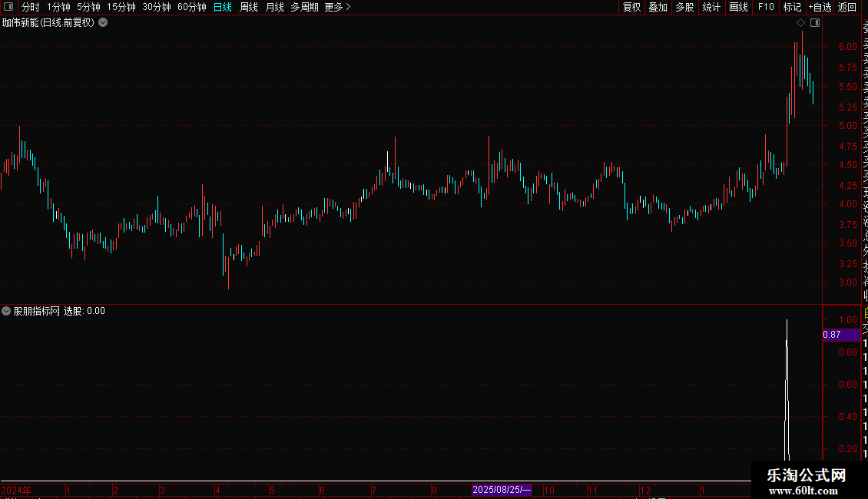Viewport: 868px width, 499px height.
Task: Click the 叠加 overlay button
Action: (x=658, y=7)
